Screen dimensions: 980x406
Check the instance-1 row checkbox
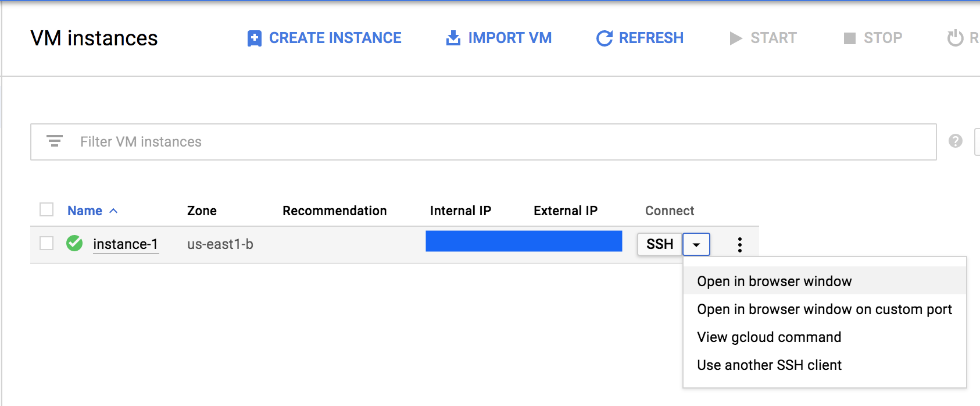click(47, 243)
